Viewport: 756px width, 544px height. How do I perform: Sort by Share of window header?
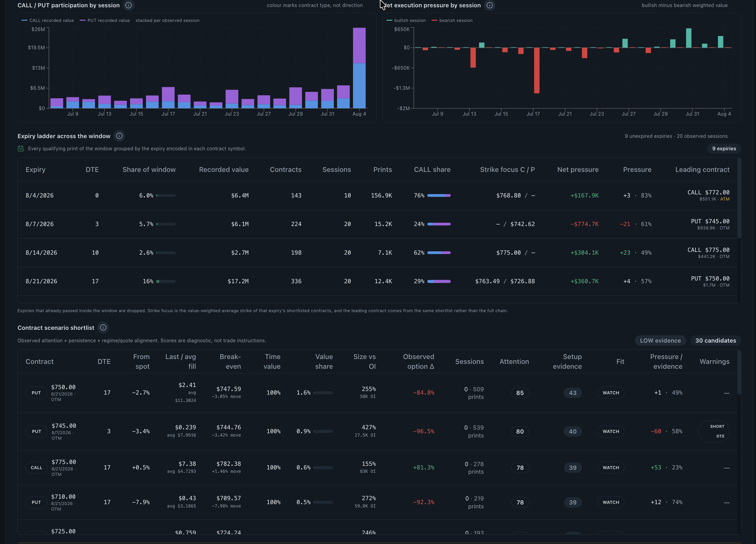149,169
